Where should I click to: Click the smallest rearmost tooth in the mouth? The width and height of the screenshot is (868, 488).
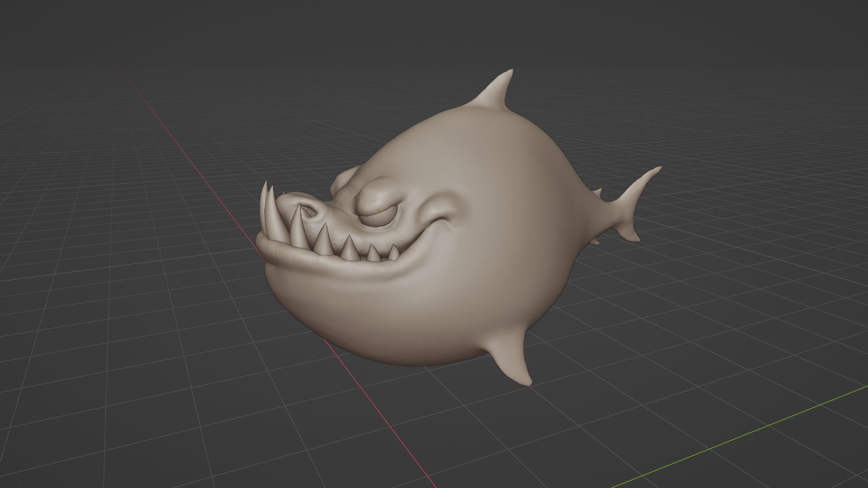pyautogui.click(x=394, y=253)
